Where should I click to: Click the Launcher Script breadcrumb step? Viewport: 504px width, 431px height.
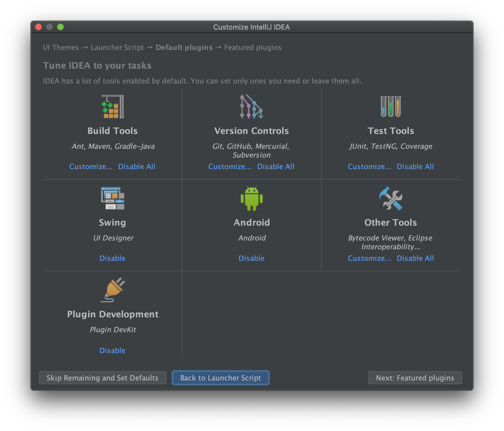[x=117, y=47]
